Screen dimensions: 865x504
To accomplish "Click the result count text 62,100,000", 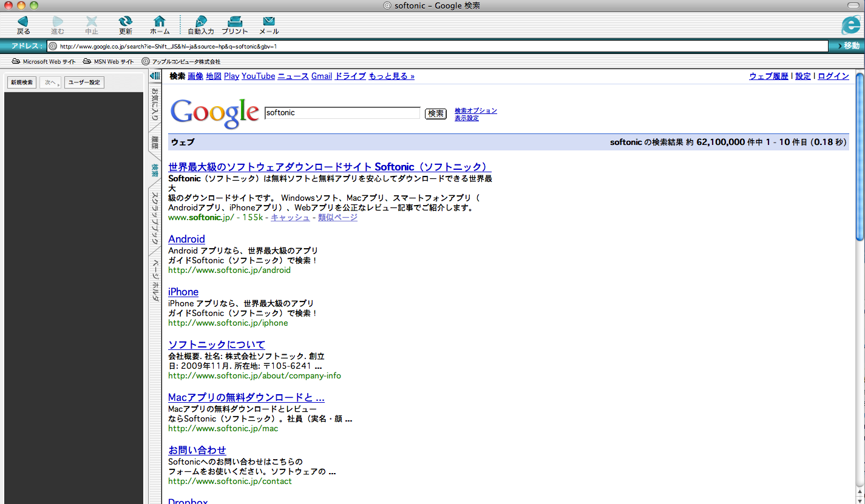I will click(720, 142).
